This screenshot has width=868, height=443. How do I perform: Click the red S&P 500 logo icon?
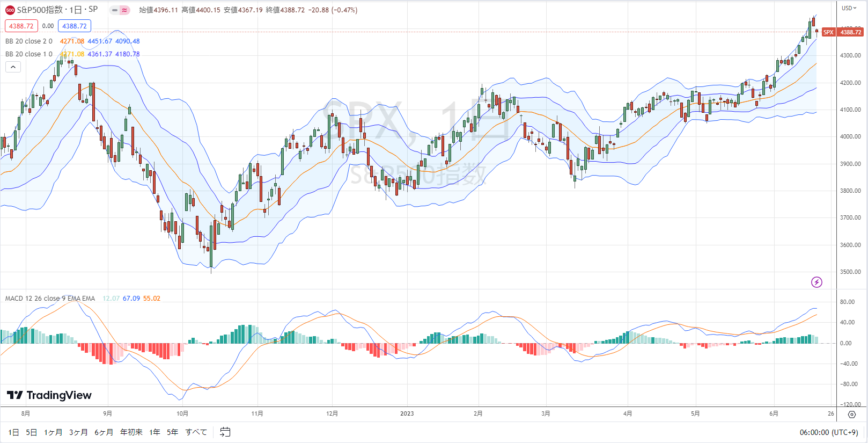click(10, 10)
